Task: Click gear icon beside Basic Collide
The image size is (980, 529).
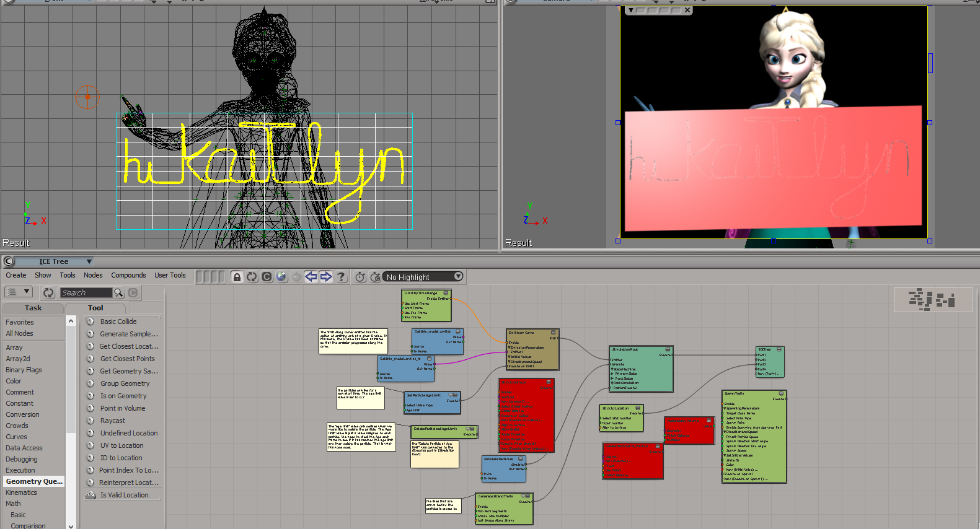Action: (x=90, y=321)
